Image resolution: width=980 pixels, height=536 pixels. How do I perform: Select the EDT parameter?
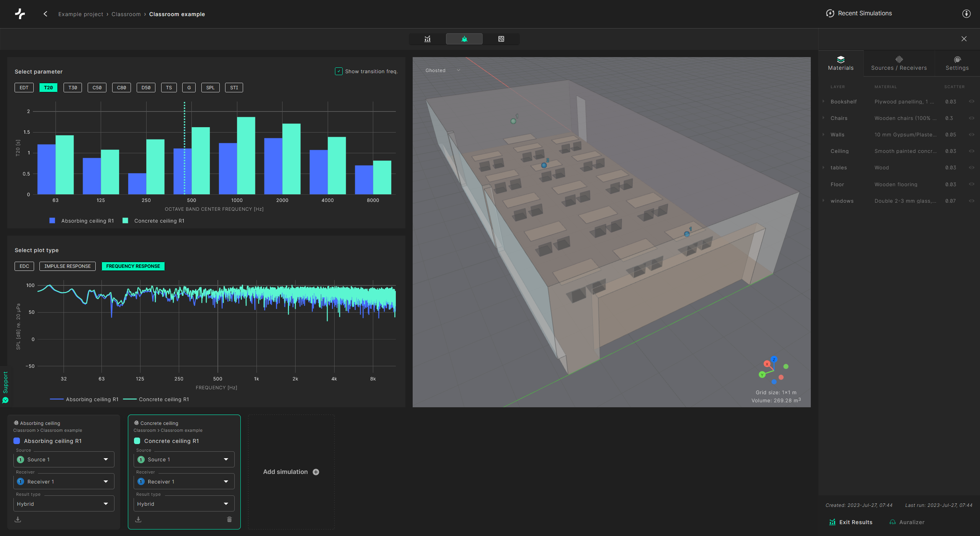pos(24,88)
